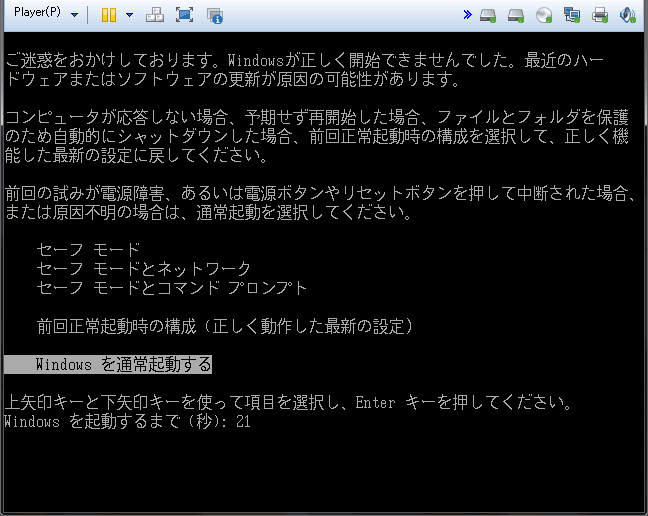Expand the Player(P) dropdown arrow
Image resolution: width=648 pixels, height=516 pixels.
click(74, 15)
